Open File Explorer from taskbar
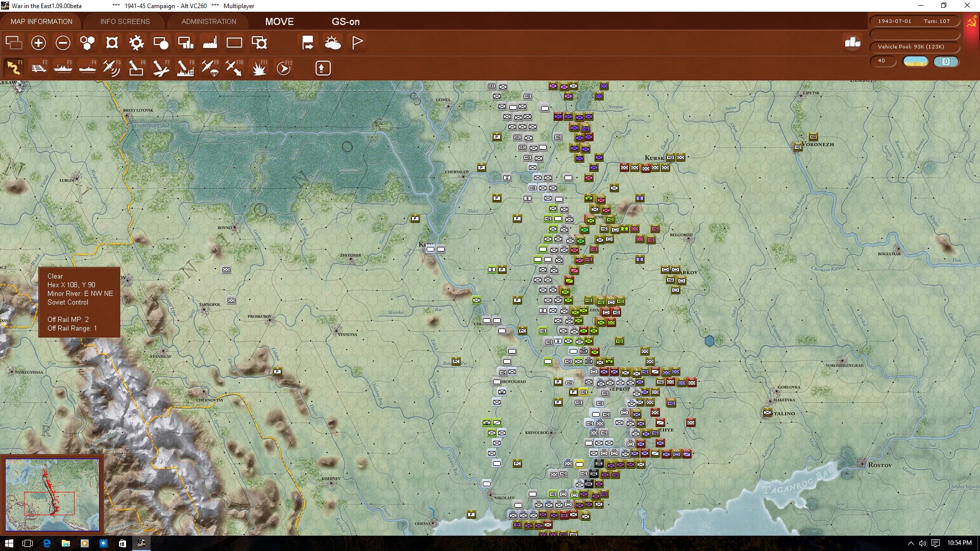This screenshot has height=551, width=980. tap(66, 543)
